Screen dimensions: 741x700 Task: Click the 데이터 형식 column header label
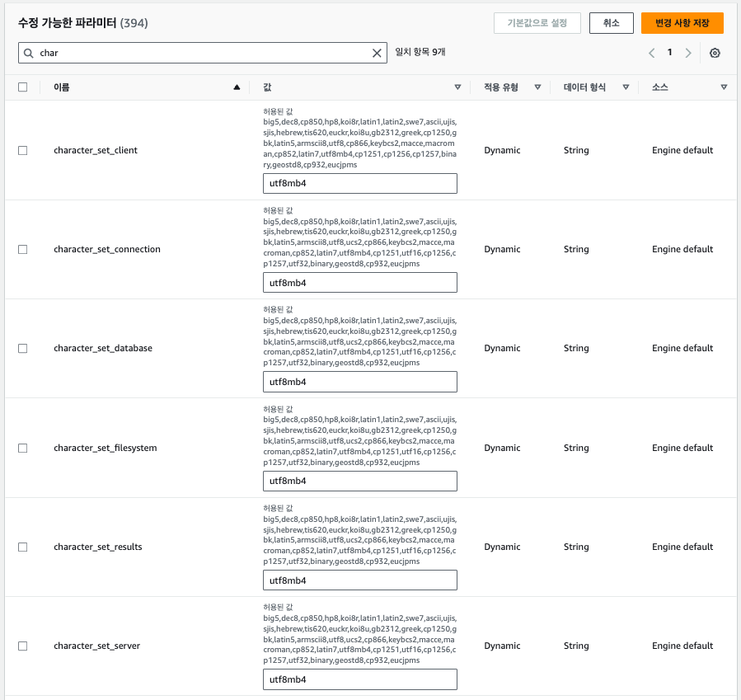pyautogui.click(x=584, y=87)
